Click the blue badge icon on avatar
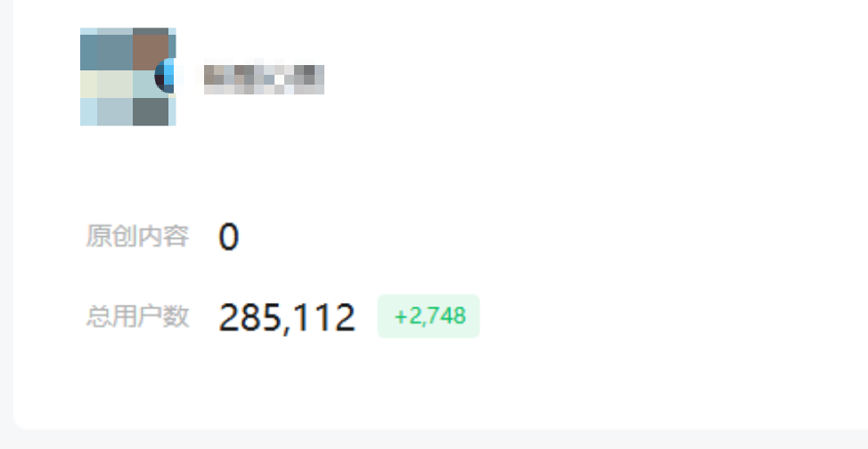Image resolution: width=868 pixels, height=449 pixels. tap(165, 76)
